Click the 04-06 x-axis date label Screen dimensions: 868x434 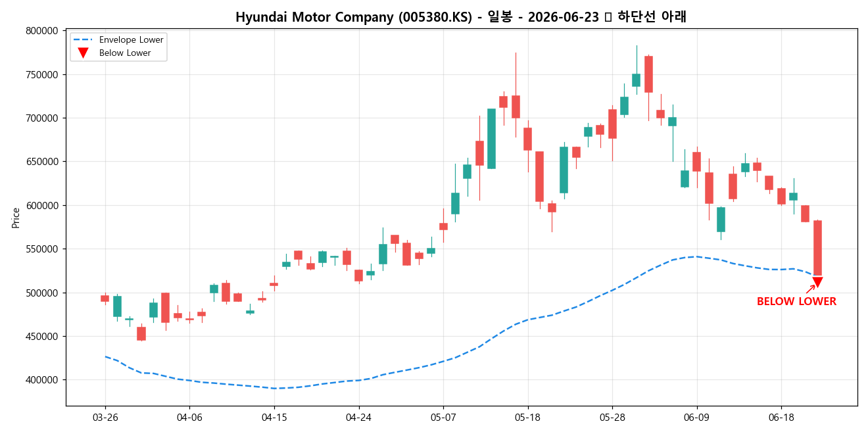tap(189, 418)
